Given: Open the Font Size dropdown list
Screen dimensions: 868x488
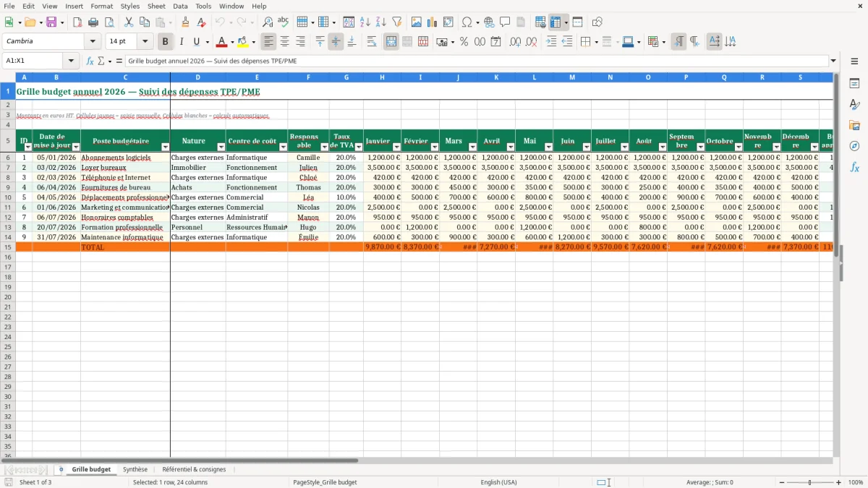Looking at the screenshot, I should click(x=145, y=41).
